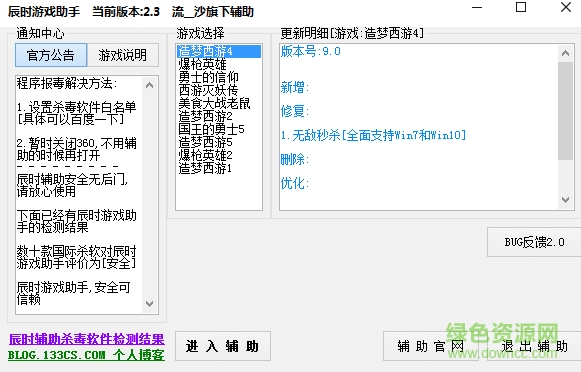Click the update details scrollbar thumb

point(565,111)
